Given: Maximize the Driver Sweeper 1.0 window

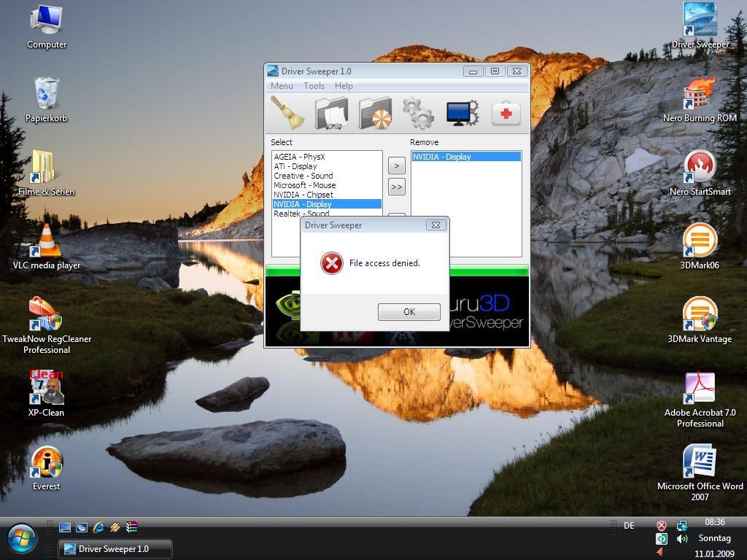Looking at the screenshot, I should (x=495, y=71).
